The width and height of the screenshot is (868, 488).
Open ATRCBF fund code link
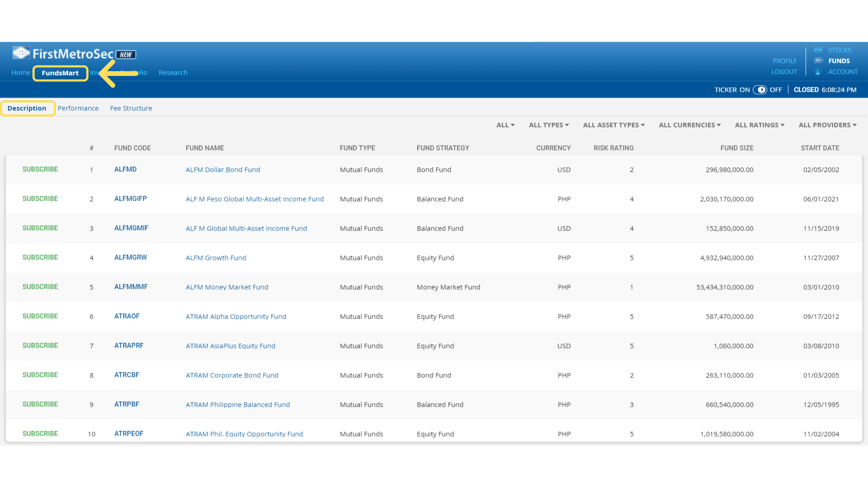[127, 375]
